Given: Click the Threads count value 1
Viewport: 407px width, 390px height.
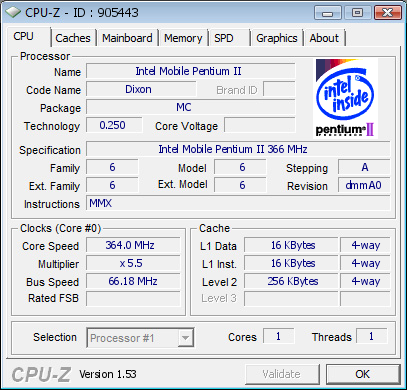Looking at the screenshot, I should click(372, 336).
